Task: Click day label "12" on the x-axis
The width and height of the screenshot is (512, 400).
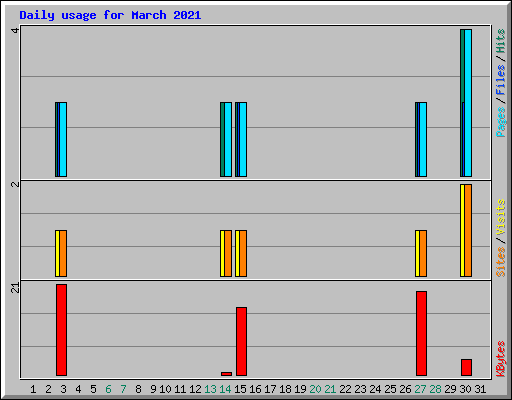Action: coord(195,389)
